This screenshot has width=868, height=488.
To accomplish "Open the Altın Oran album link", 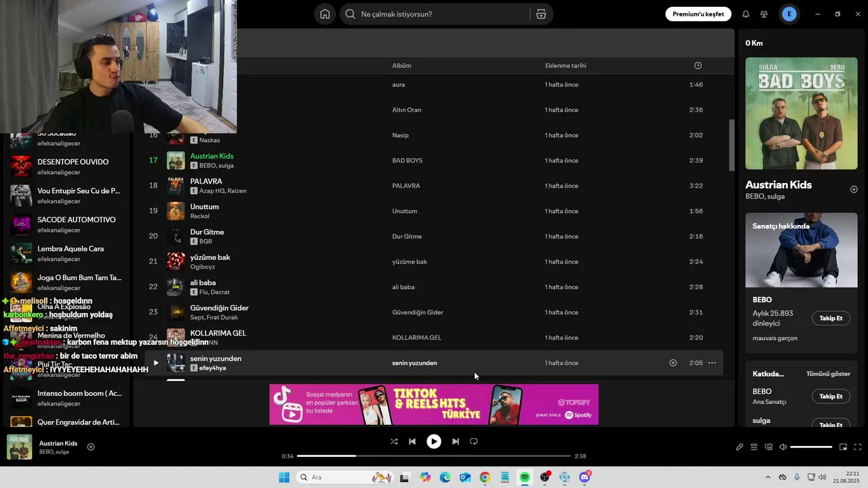I will click(406, 110).
